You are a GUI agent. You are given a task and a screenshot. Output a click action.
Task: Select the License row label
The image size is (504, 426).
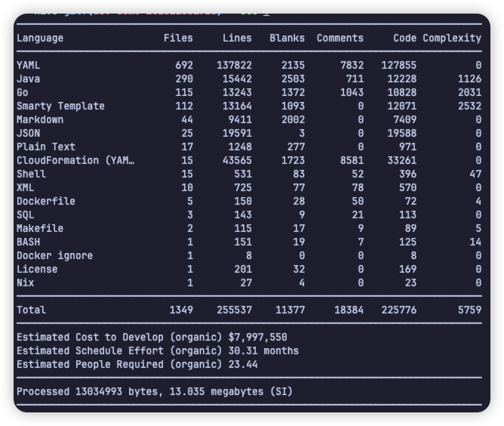37,269
